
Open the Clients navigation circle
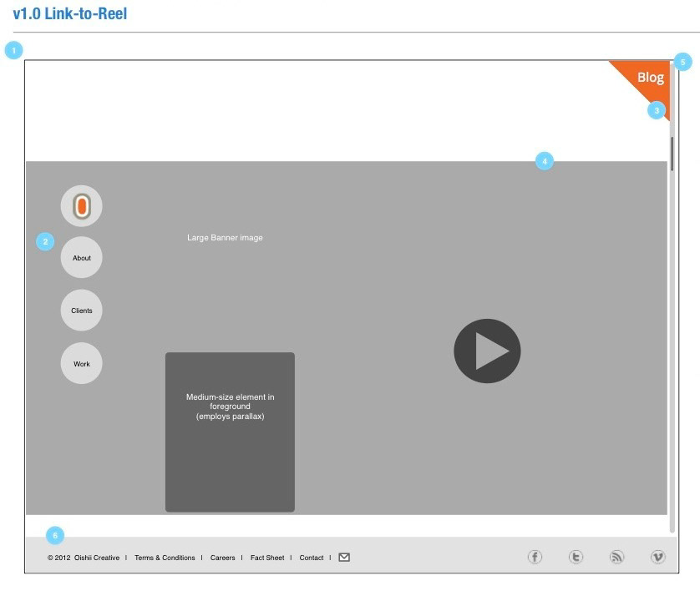(81, 310)
